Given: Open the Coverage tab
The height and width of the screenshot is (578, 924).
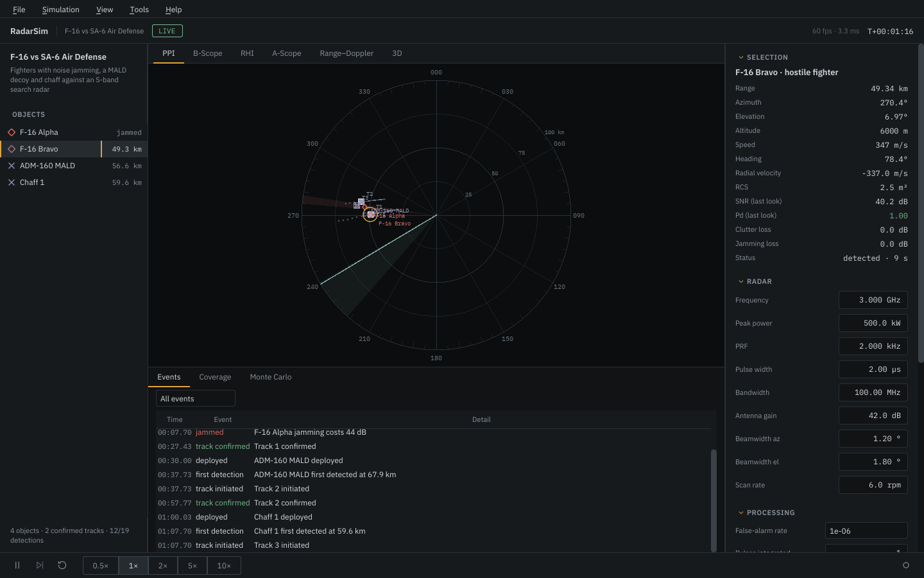Looking at the screenshot, I should coord(215,377).
